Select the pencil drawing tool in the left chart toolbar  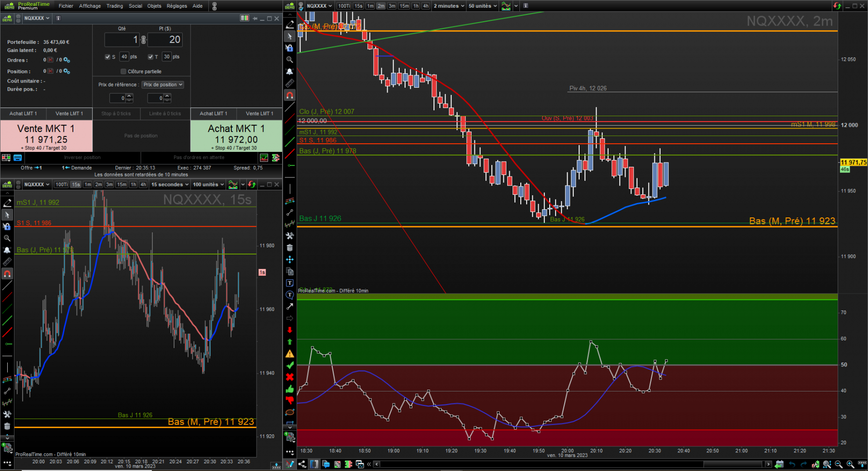point(7,203)
